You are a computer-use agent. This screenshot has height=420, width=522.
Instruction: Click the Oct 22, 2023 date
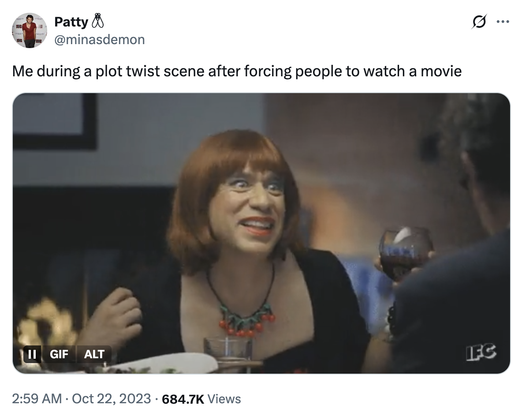[x=111, y=399]
